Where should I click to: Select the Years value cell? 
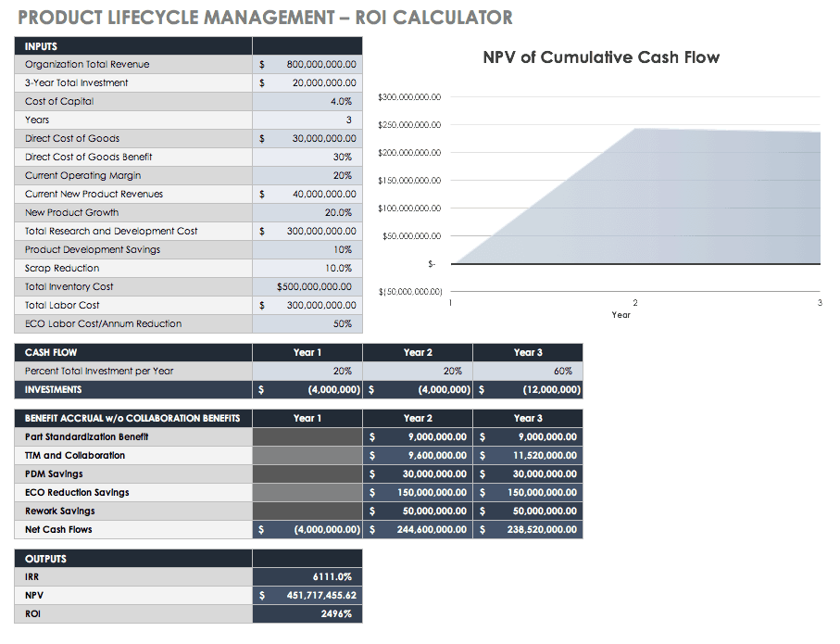pos(307,120)
